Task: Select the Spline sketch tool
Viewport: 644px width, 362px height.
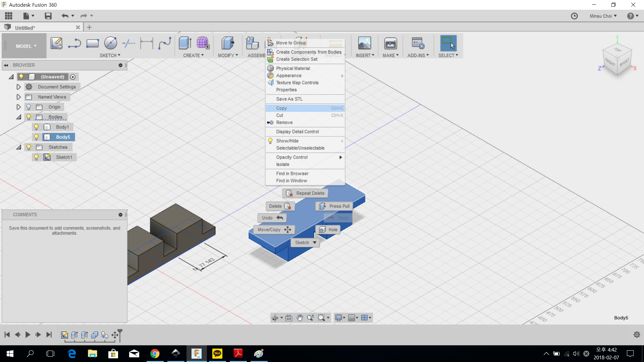Action: 165,43
